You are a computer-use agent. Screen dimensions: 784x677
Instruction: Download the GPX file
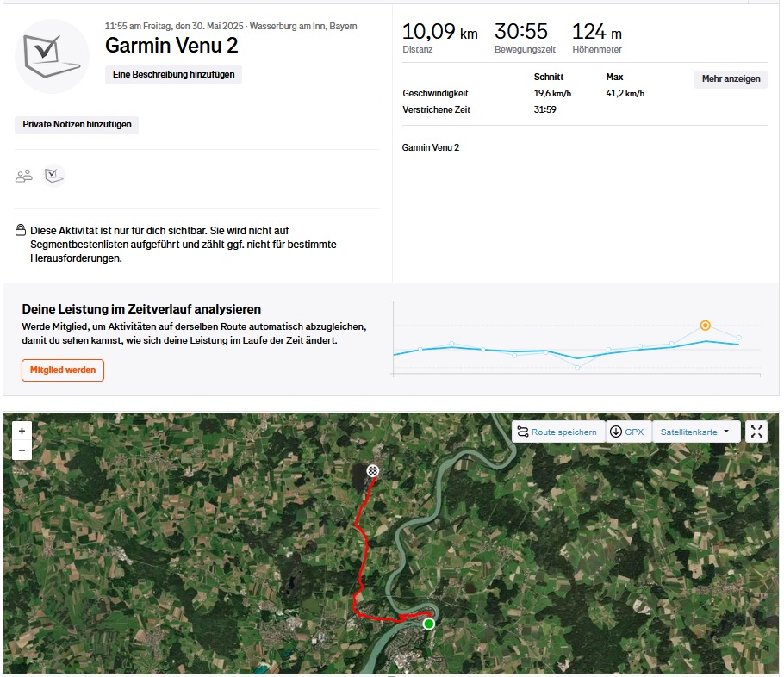[x=626, y=432]
